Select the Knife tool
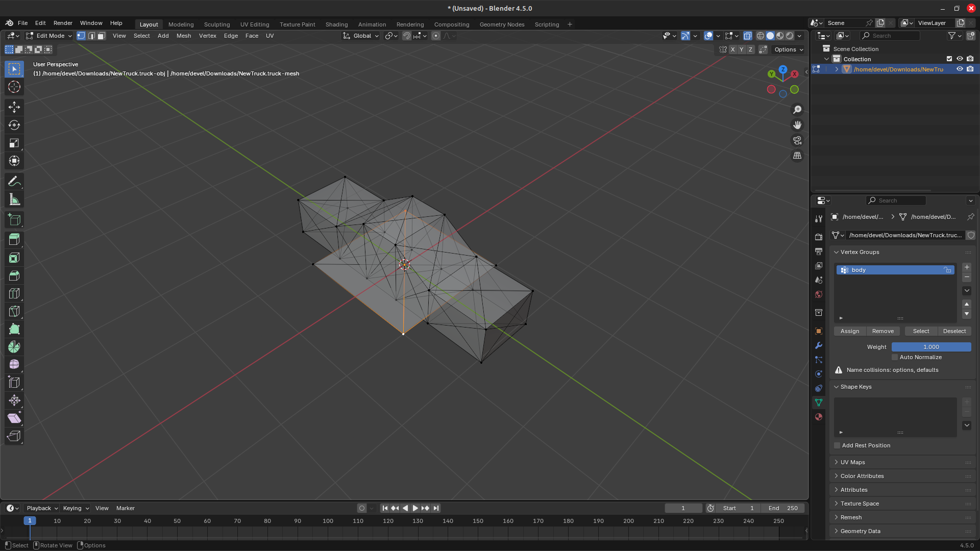The height and width of the screenshot is (551, 980). click(x=14, y=311)
